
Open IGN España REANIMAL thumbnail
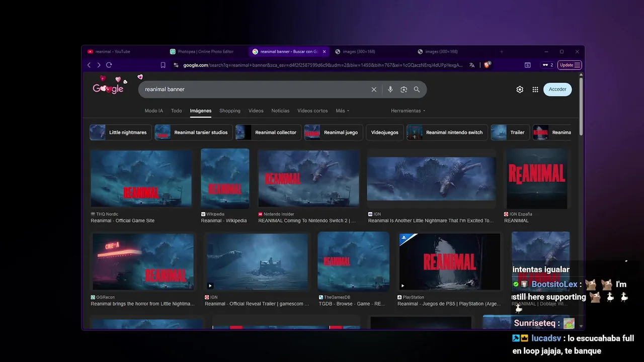tap(537, 178)
